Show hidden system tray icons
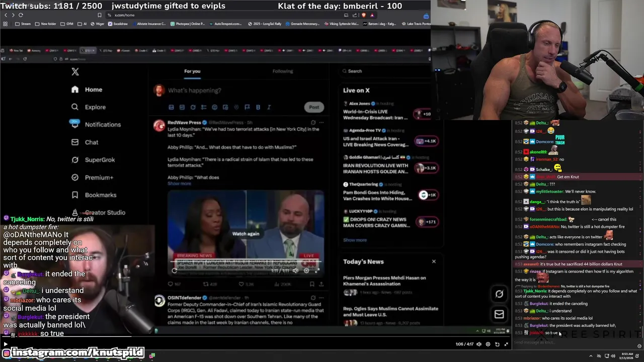 pos(591,356)
